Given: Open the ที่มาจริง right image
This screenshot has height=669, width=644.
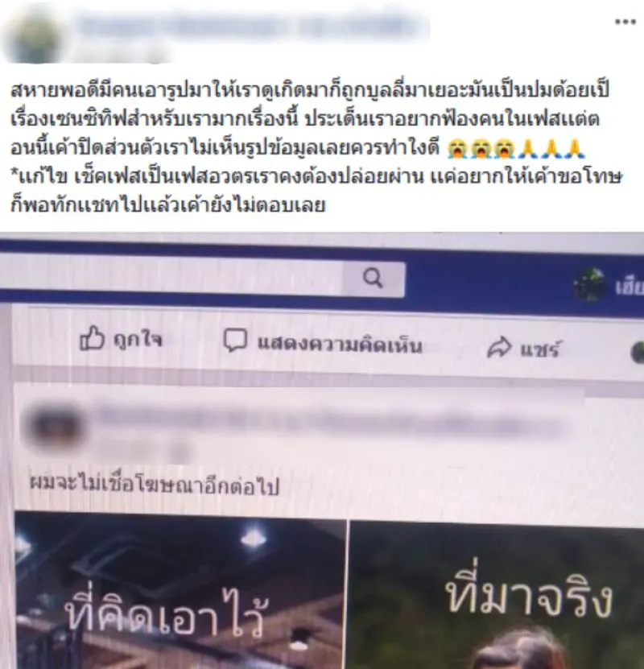Looking at the screenshot, I should [497, 595].
